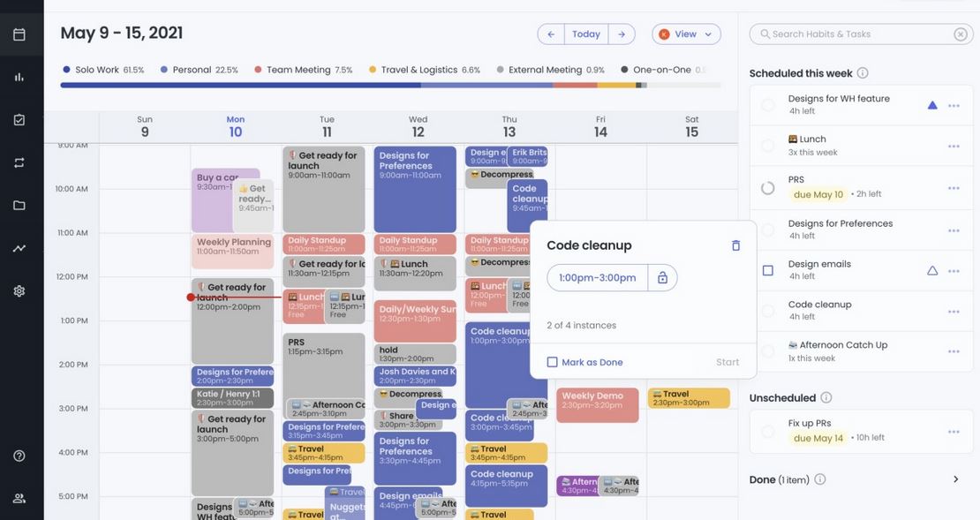The height and width of the screenshot is (520, 980).
Task: Select Wednesday 12 day header
Action: click(418, 127)
